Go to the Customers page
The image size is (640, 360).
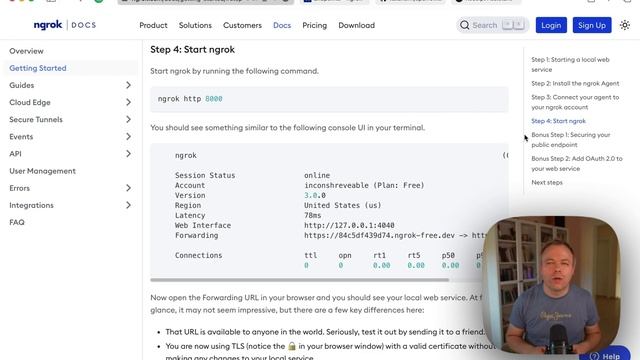[x=242, y=25]
